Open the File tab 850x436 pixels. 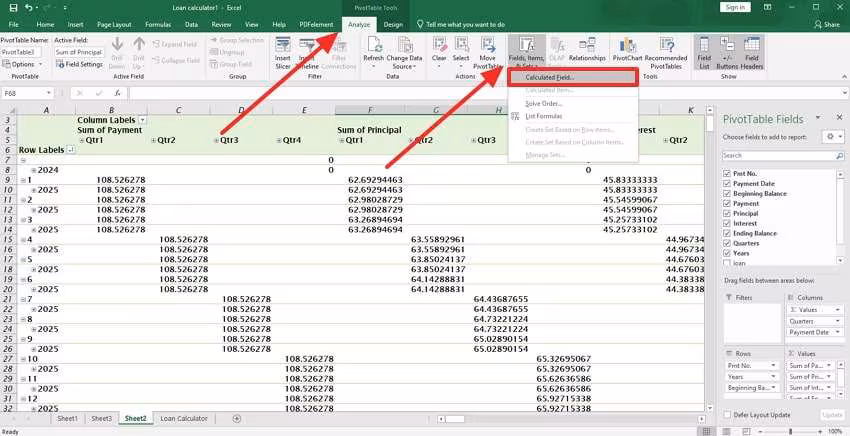tap(14, 24)
